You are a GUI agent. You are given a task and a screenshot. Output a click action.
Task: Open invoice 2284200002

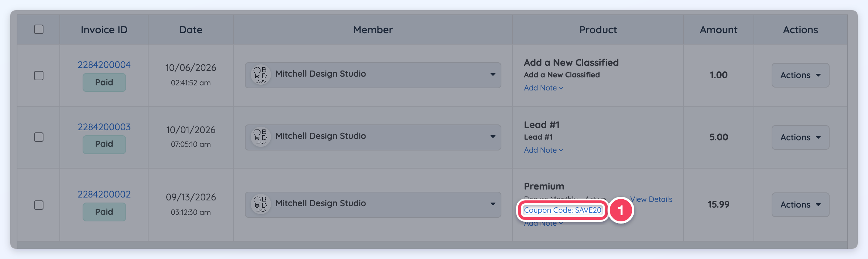pyautogui.click(x=104, y=194)
